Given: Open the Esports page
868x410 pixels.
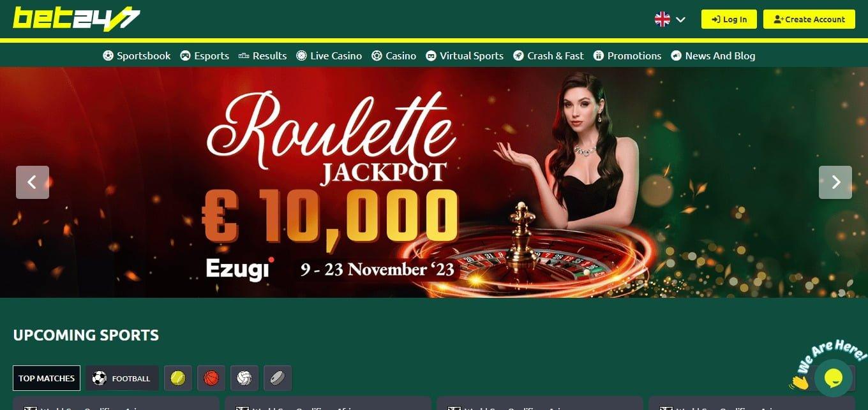Looking at the screenshot, I should (x=205, y=55).
